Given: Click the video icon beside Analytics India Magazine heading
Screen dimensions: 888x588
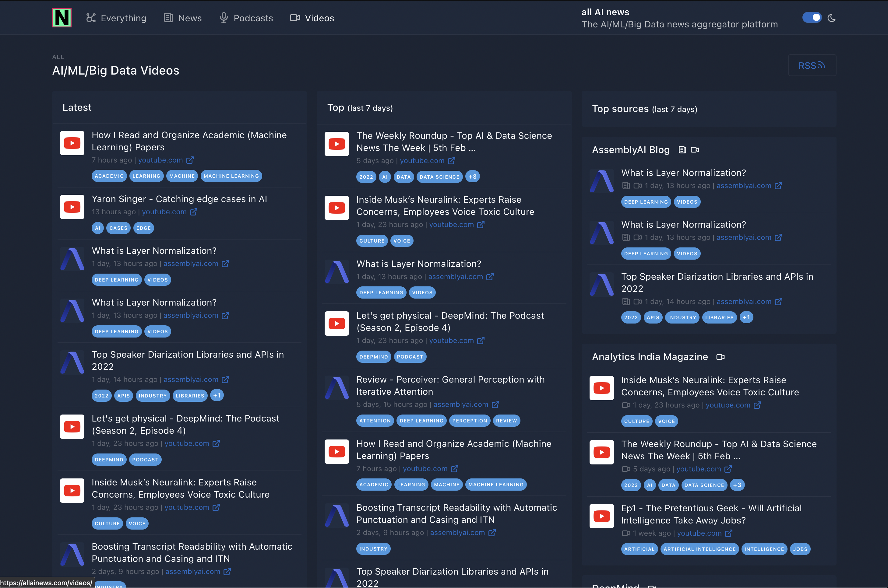Looking at the screenshot, I should (720, 357).
